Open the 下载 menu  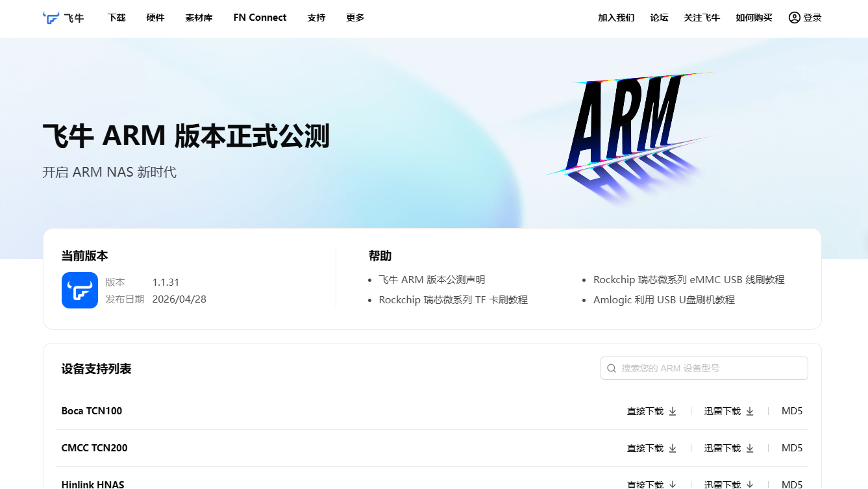pyautogui.click(x=117, y=18)
